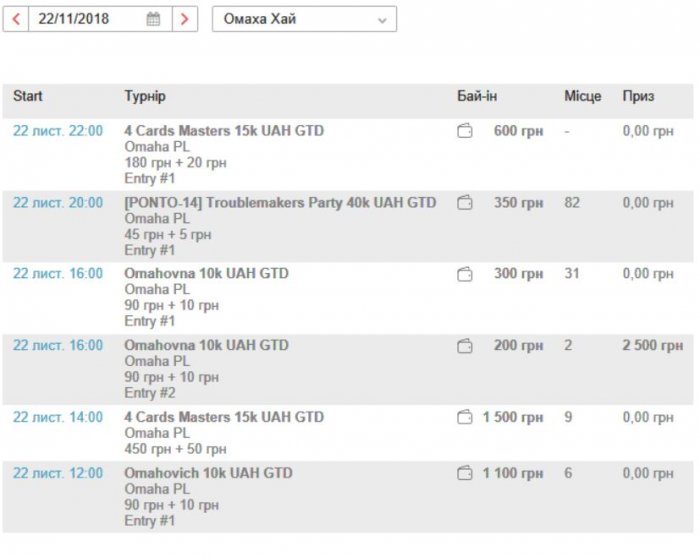Click wallet icon beside 350 грн buy-in
700x557 pixels.
click(x=465, y=203)
